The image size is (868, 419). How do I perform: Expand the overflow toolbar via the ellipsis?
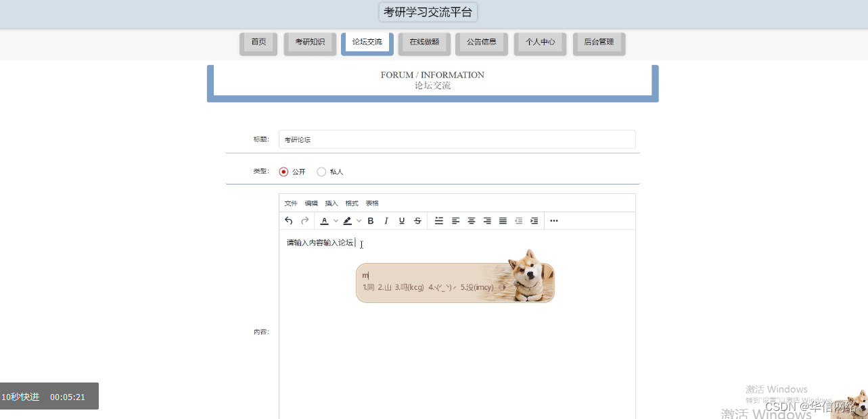tap(553, 220)
